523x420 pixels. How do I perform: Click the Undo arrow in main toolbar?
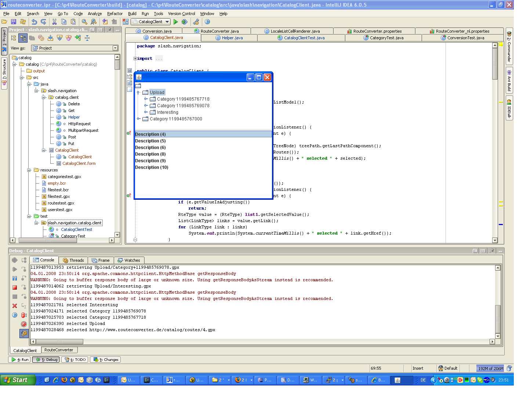[x=34, y=22]
